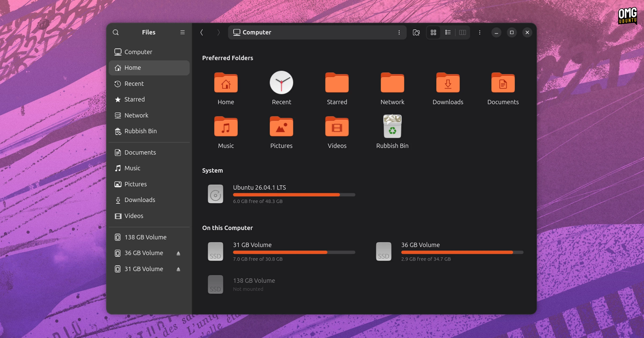Screen dimensions: 644x338
Task: Go back with the back arrow
Action: 202,32
